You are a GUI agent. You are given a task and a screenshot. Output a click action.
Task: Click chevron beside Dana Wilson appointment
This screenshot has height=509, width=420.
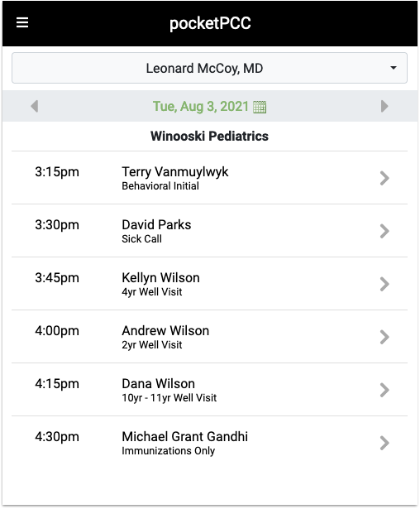point(384,390)
